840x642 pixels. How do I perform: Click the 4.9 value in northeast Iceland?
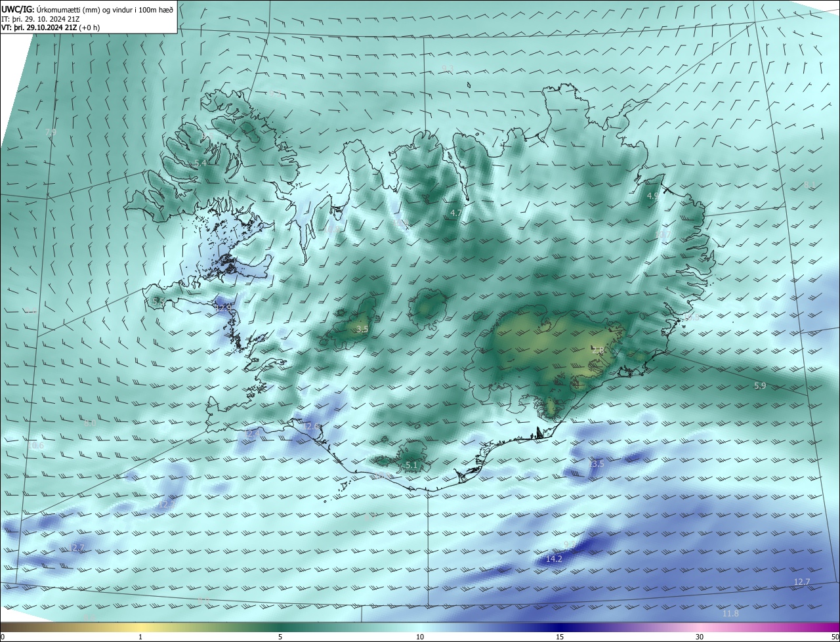point(653,196)
